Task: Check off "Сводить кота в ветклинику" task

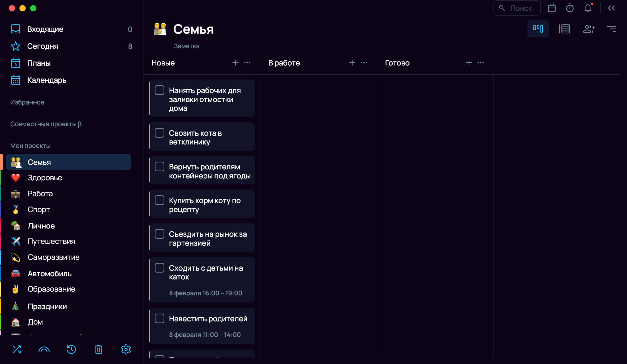Action: click(x=160, y=133)
